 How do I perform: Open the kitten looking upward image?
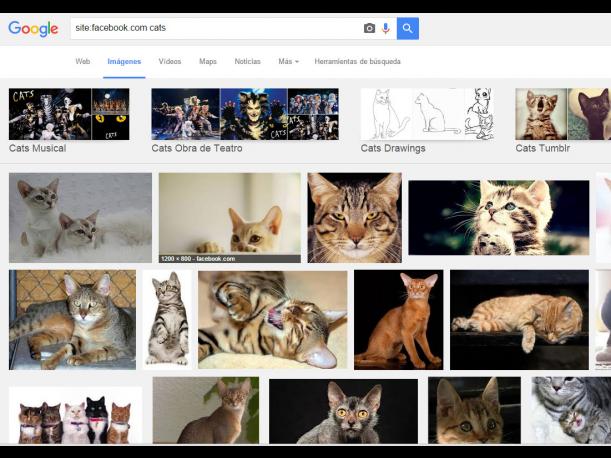(x=499, y=218)
